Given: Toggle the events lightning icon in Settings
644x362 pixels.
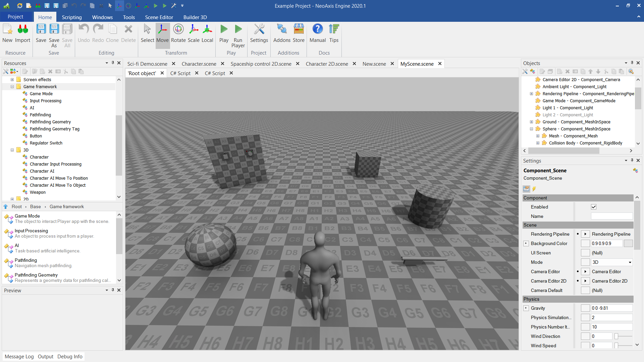Looking at the screenshot, I should point(534,189).
